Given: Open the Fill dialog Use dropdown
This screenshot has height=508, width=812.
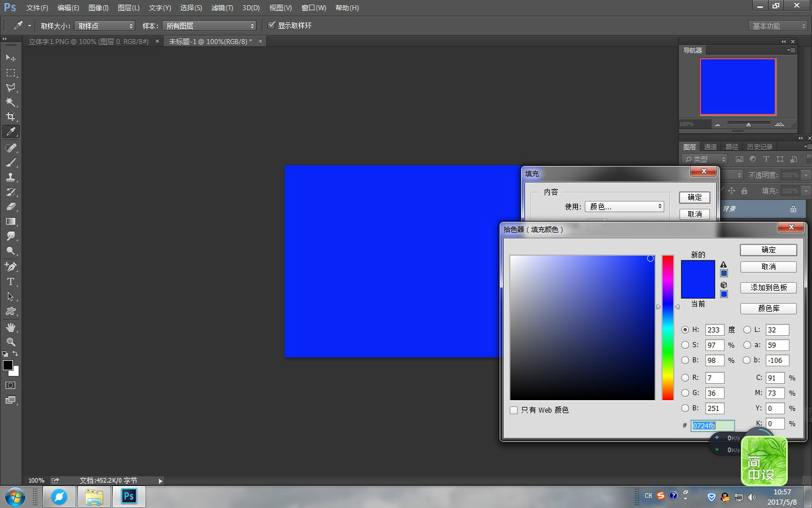Looking at the screenshot, I should [x=624, y=207].
